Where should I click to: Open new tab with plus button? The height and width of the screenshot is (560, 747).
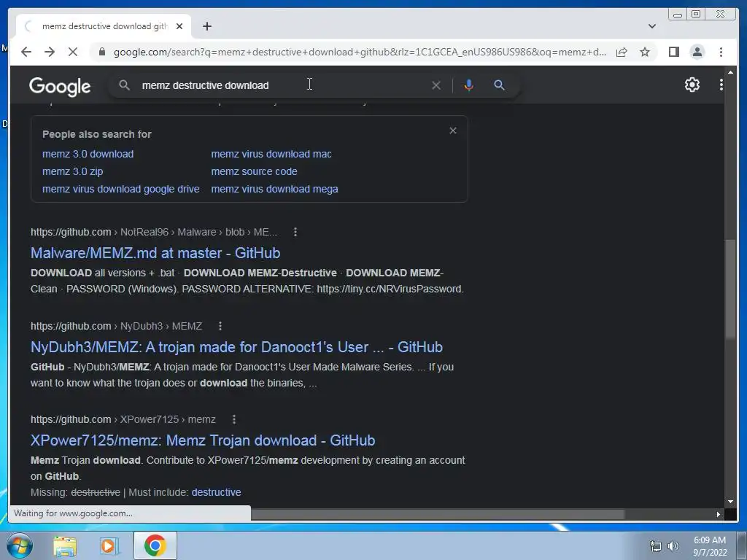206,26
